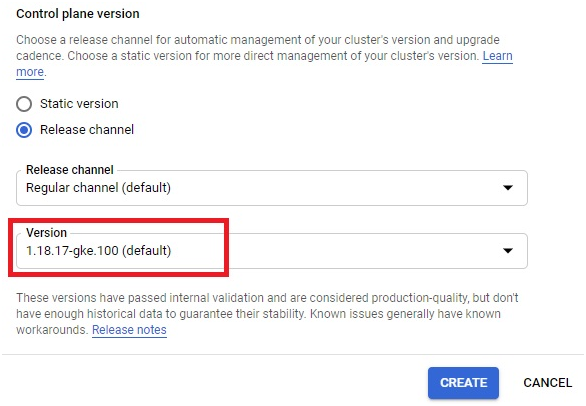Open the 1.18.17-gke.100 (default) version selector
Screen dimensions: 586x406
(x=272, y=251)
